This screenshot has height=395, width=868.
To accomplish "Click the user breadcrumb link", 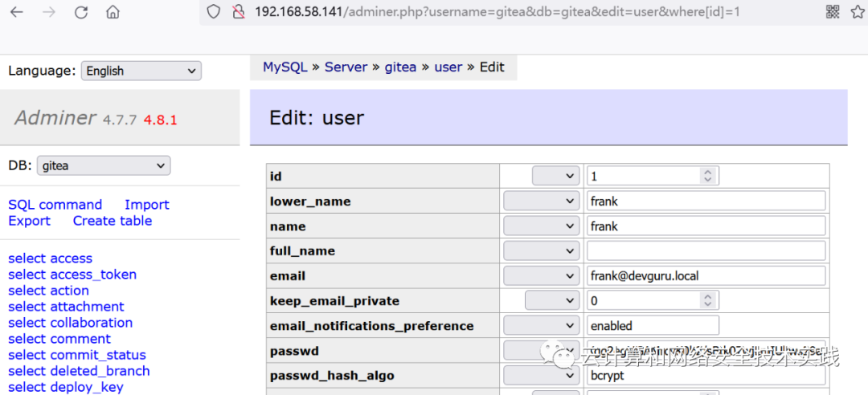I will pos(448,67).
